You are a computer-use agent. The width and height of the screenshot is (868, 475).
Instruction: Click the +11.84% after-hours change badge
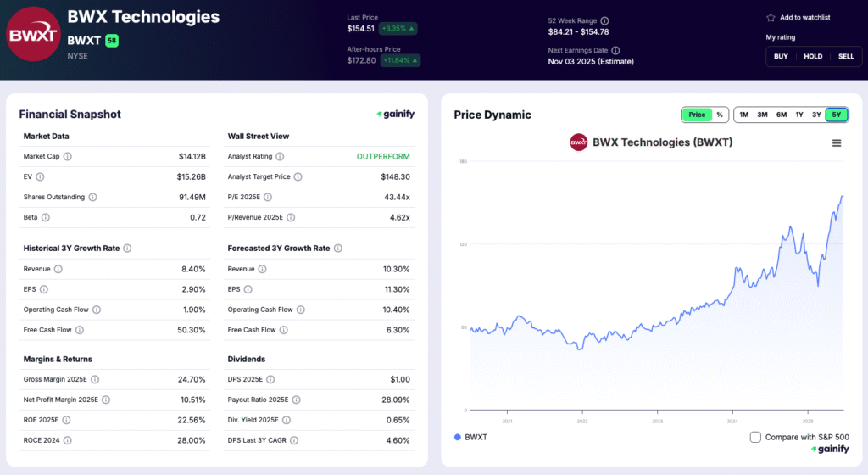coord(400,60)
